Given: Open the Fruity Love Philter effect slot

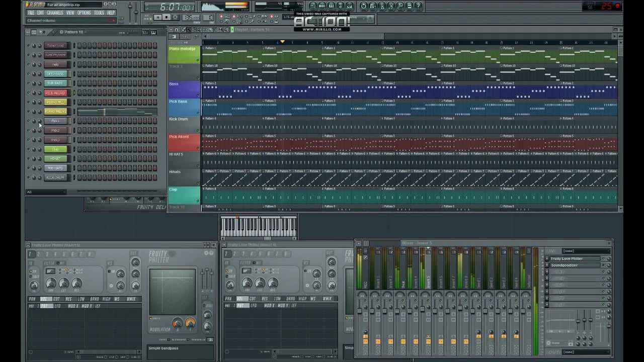Looking at the screenshot, I should tap(575, 258).
